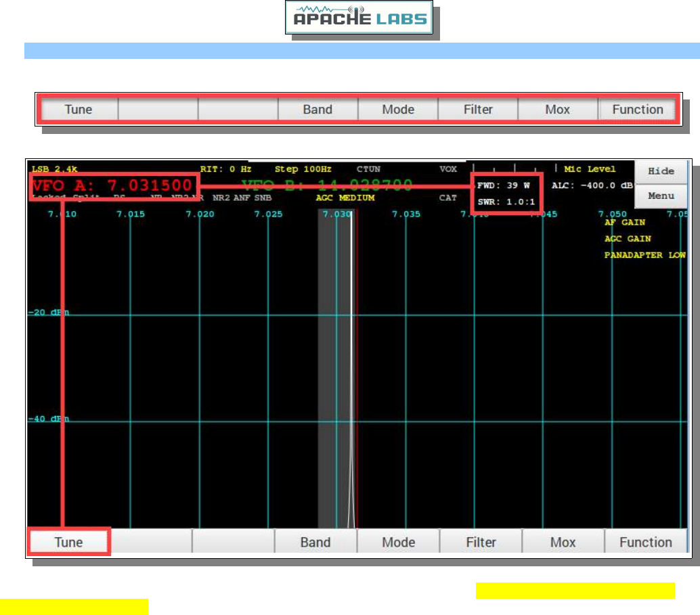The height and width of the screenshot is (615, 700).
Task: Click the Step 100Hz indicator
Action: coord(303,169)
